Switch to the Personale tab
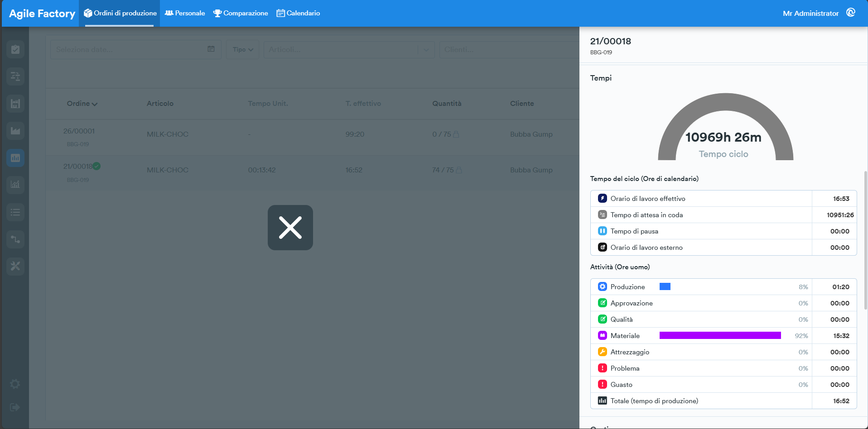The height and width of the screenshot is (429, 868). pyautogui.click(x=185, y=13)
